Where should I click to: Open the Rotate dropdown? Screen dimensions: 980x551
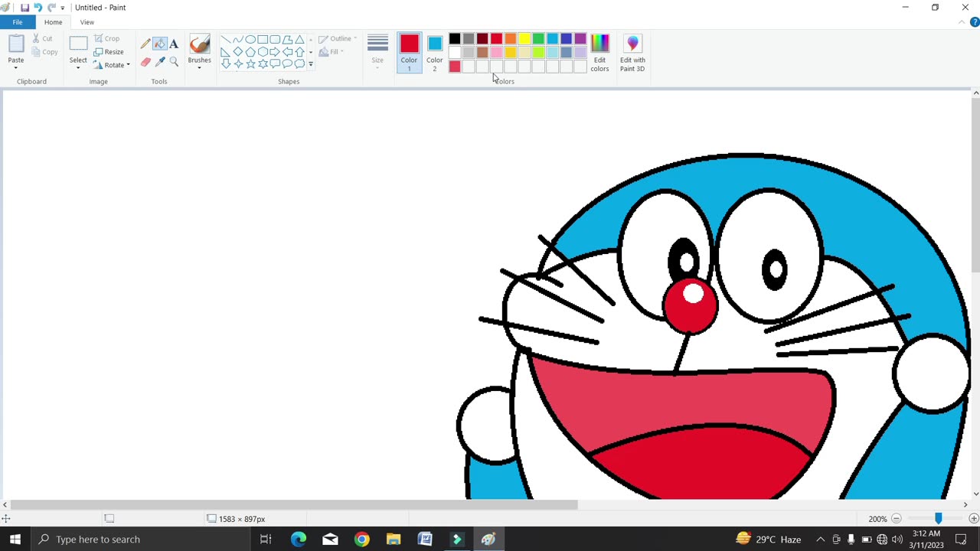click(x=112, y=65)
